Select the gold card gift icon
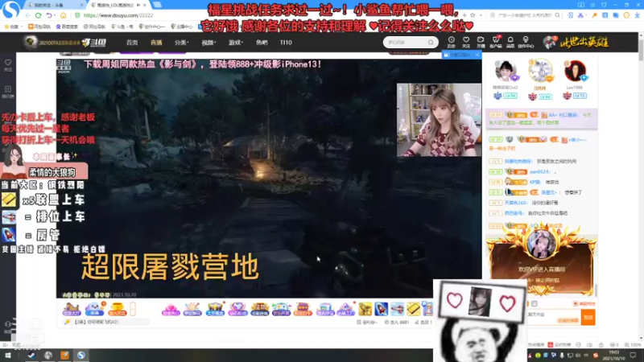644x362 pixels. click(x=413, y=309)
